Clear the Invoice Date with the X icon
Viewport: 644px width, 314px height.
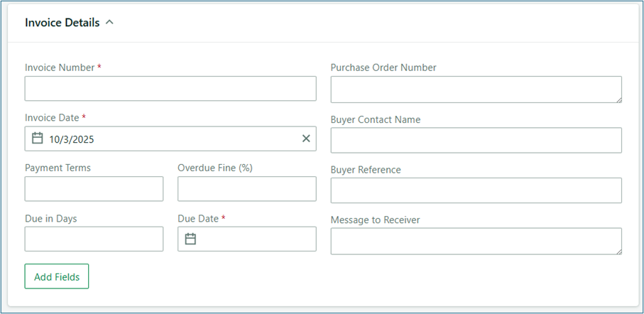point(306,139)
